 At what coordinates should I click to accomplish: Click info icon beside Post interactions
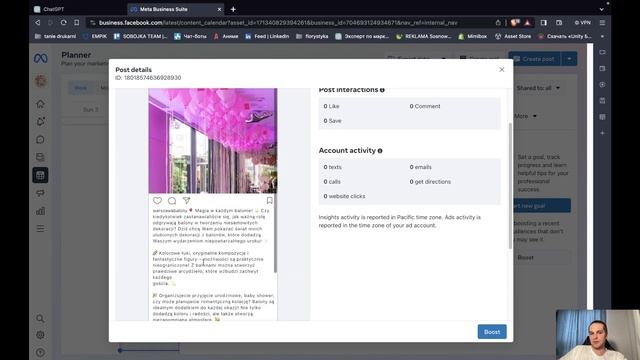pyautogui.click(x=382, y=90)
